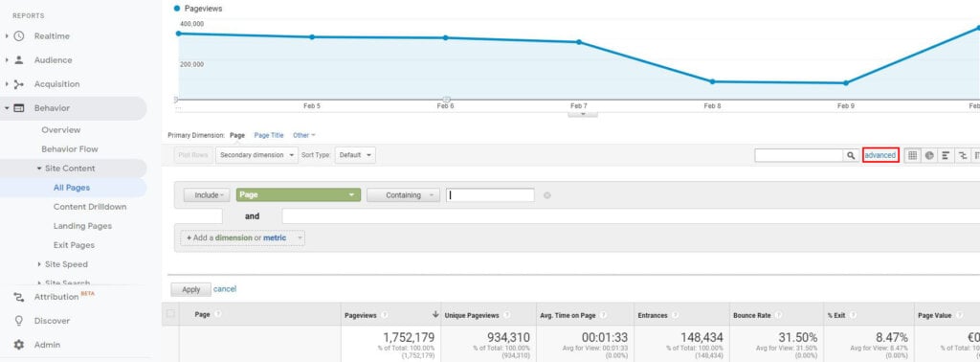
Task: Remove the Page filter with the X icon
Action: (547, 195)
